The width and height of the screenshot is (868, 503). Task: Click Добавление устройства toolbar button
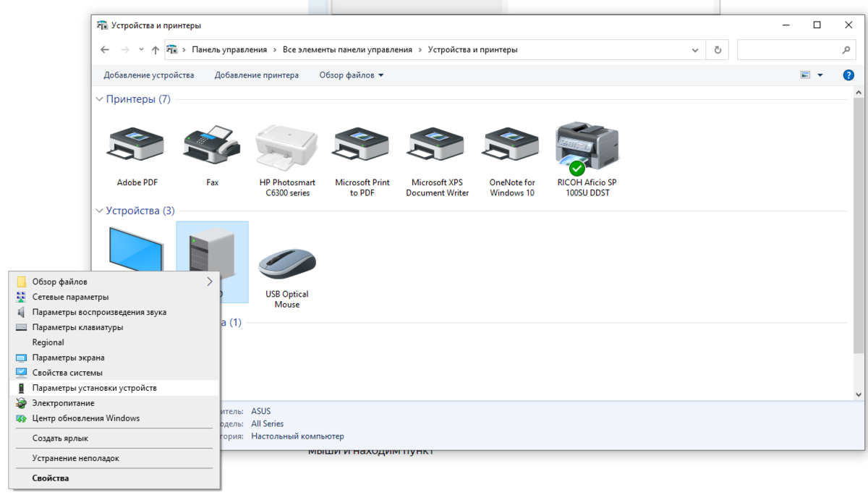coord(149,75)
